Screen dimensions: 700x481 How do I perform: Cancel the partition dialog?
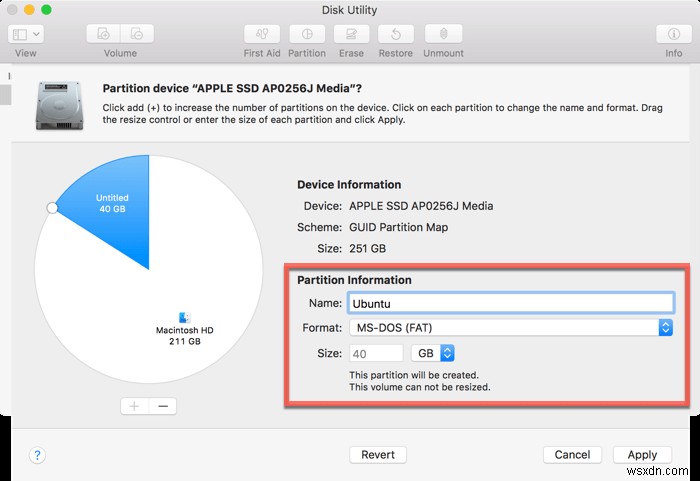(572, 455)
